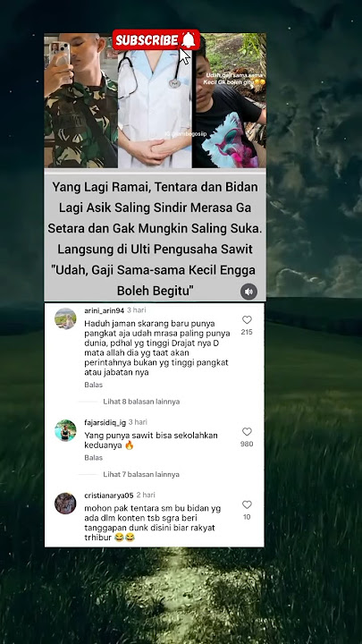Like fajarsidiq_ig's comment heart
This screenshot has width=362, height=644.
[x=247, y=432]
